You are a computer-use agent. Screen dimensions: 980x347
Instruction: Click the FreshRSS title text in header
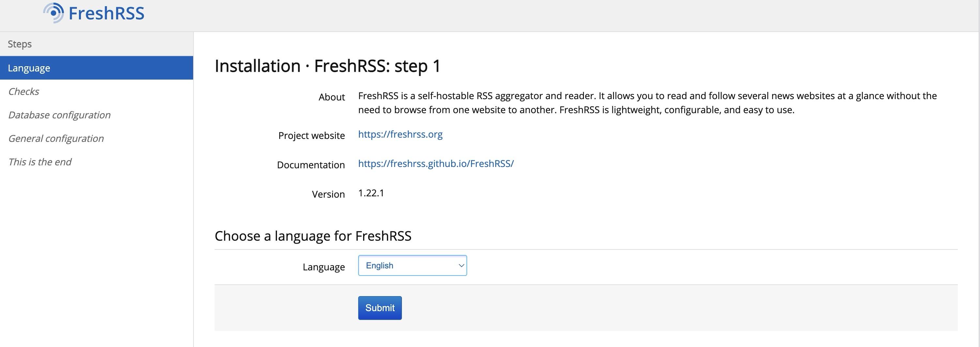[106, 14]
